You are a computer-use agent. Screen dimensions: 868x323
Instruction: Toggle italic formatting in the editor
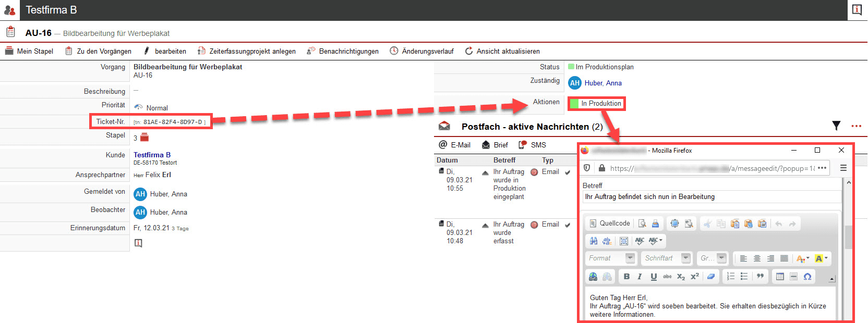[x=640, y=277]
